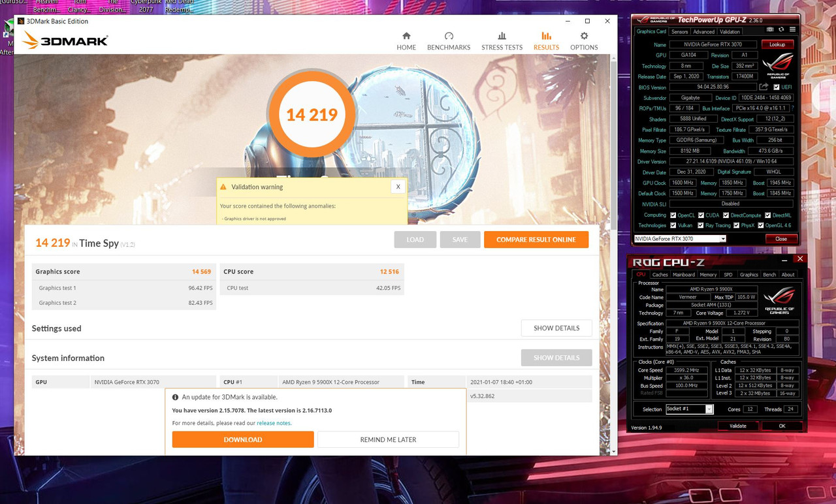Click the ROG logo in CPU-Z
Viewport: 836px width, 504px height.
(779, 301)
